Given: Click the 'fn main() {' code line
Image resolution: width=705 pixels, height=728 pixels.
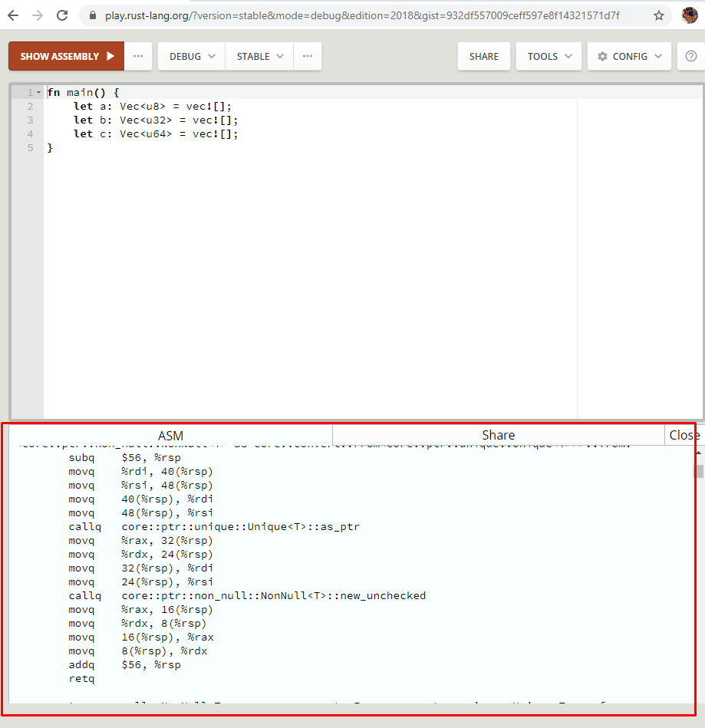Looking at the screenshot, I should pyautogui.click(x=83, y=92).
